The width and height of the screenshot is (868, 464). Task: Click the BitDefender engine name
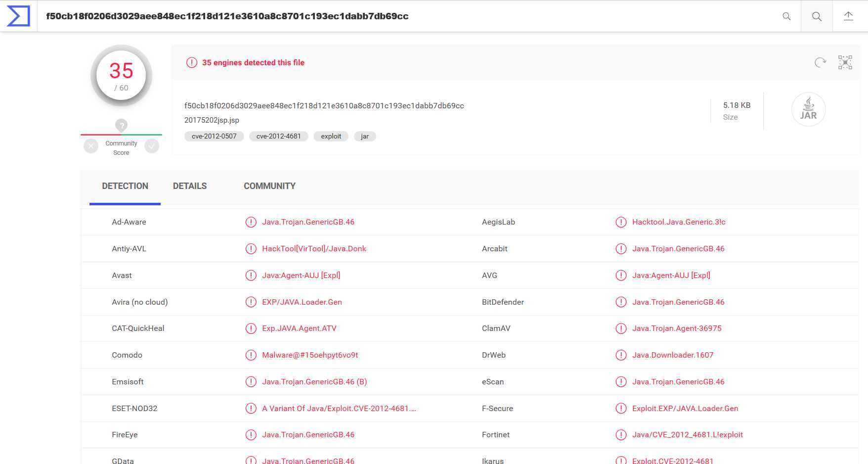[503, 302]
